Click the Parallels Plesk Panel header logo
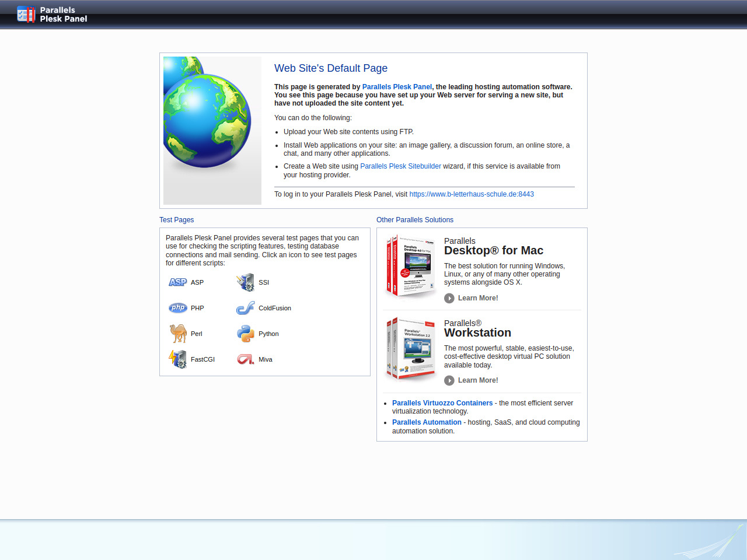Screen dimensions: 747x560 coord(52,15)
